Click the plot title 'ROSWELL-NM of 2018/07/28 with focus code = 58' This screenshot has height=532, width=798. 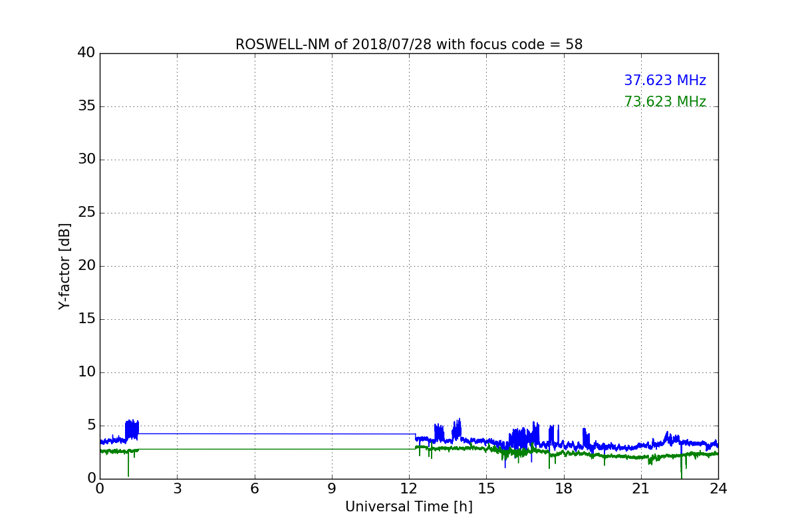pos(409,45)
